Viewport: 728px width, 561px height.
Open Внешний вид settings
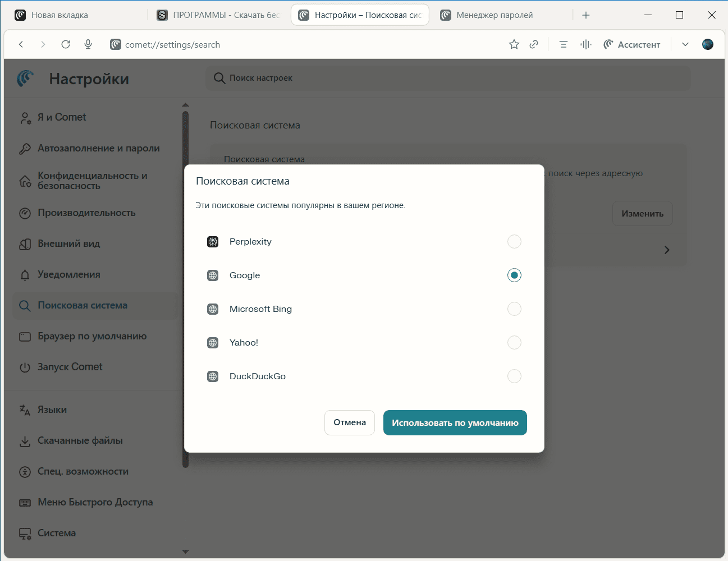tap(95, 244)
